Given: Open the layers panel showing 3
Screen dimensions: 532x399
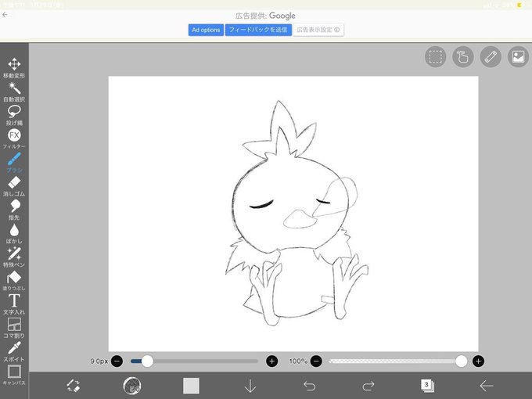Looking at the screenshot, I should 427,386.
